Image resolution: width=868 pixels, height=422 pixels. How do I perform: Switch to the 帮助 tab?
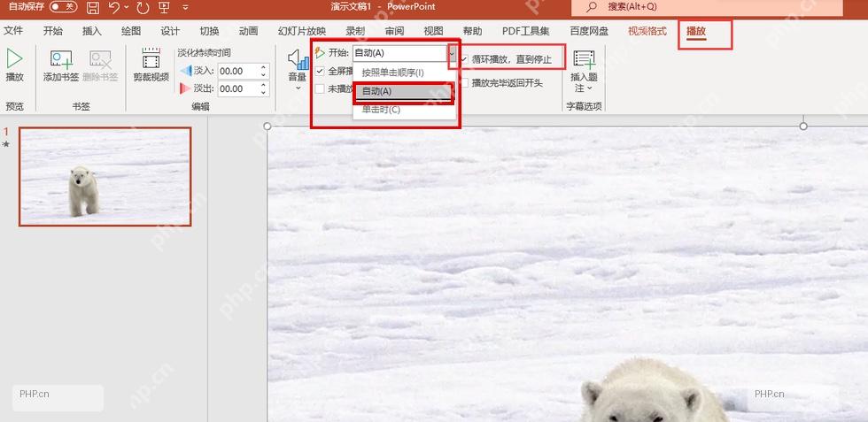pyautogui.click(x=472, y=30)
